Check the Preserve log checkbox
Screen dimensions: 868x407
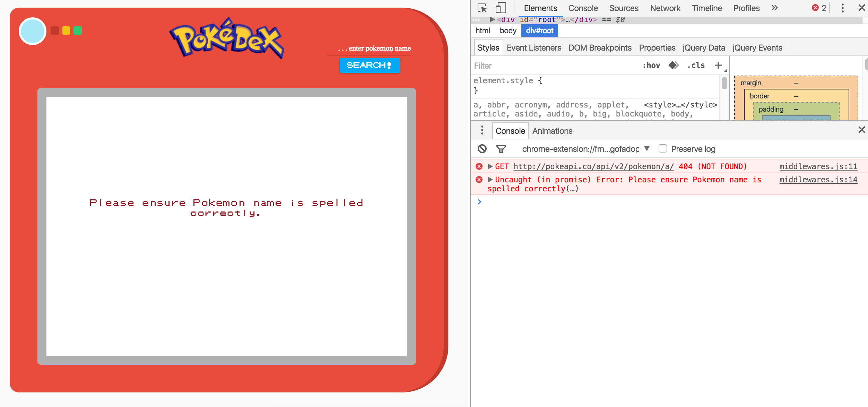[663, 148]
